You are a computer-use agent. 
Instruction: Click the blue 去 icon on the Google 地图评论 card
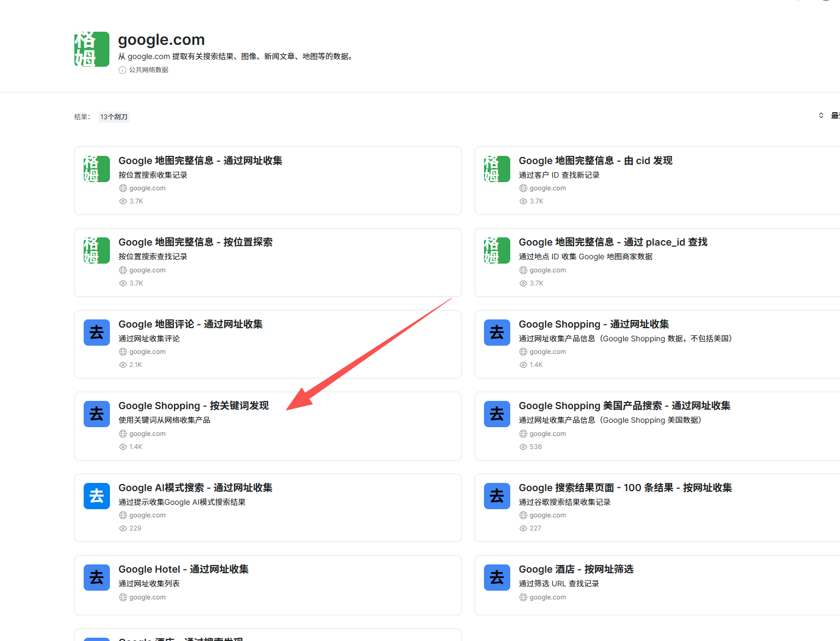(96, 332)
